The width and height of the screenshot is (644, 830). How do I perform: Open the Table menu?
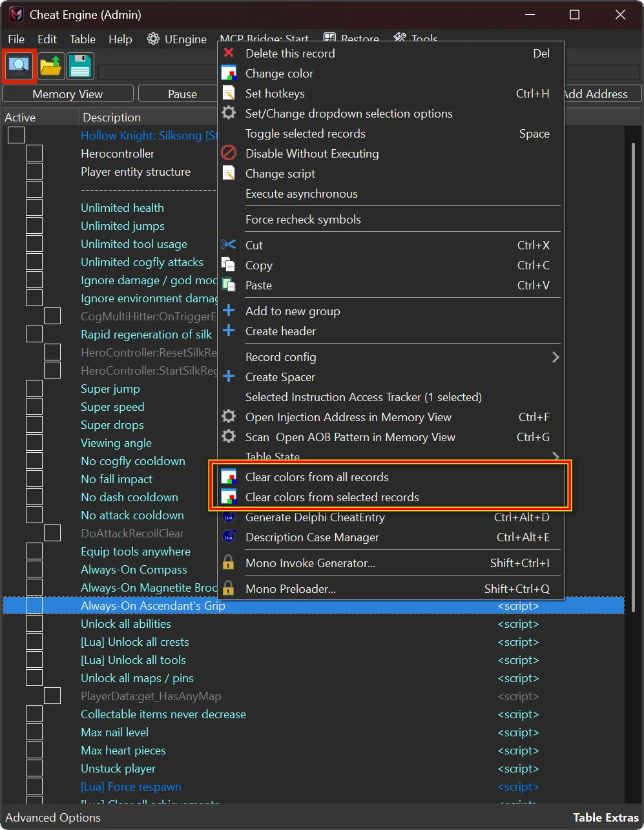[83, 39]
